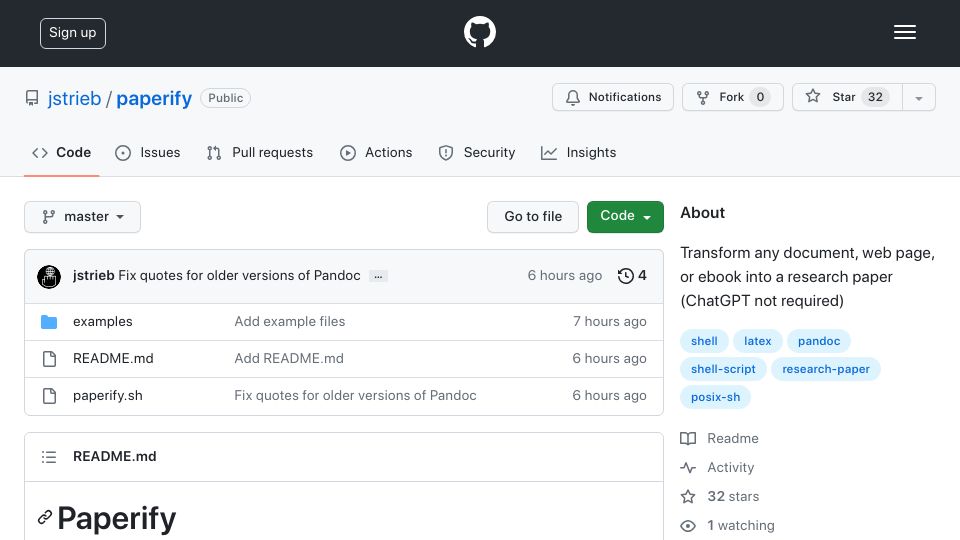Click the commit history clock icon
Image resolution: width=960 pixels, height=540 pixels.
click(625, 276)
